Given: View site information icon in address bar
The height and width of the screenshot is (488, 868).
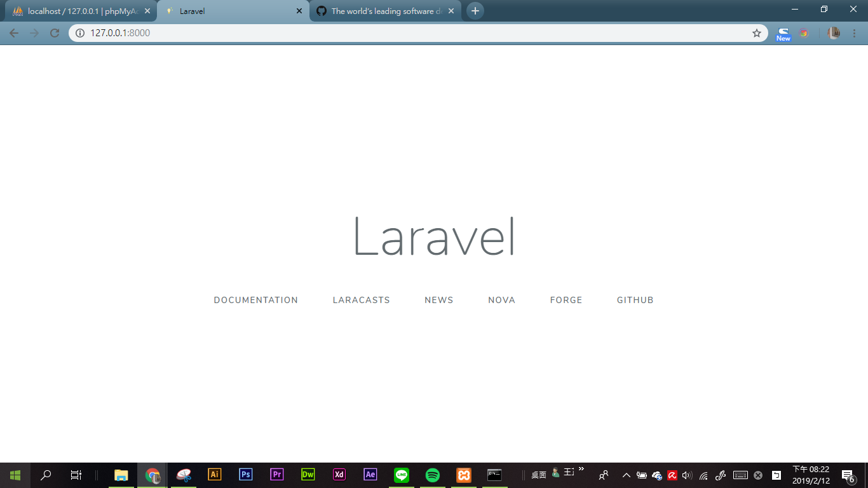Looking at the screenshot, I should (x=80, y=33).
